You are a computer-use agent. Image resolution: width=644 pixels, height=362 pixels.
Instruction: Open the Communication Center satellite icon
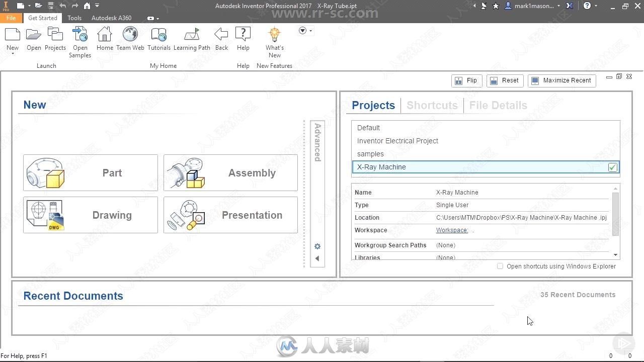click(x=484, y=6)
